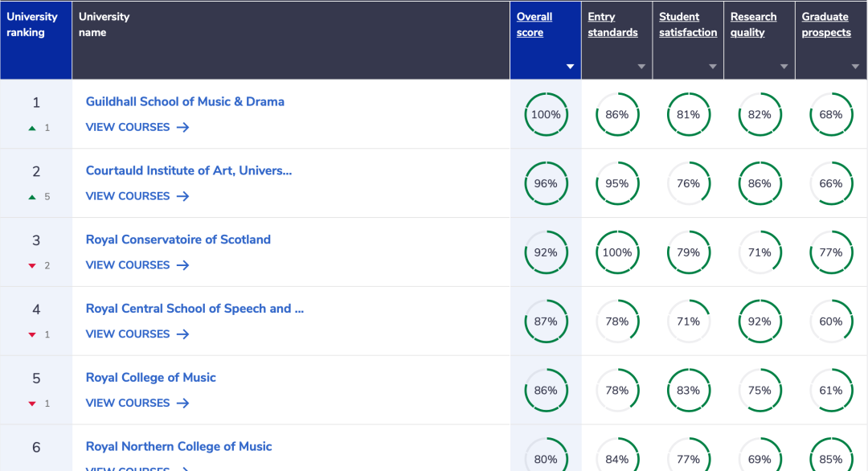
Task: Click Royal College of Music 83% student satisfaction
Action: (689, 390)
